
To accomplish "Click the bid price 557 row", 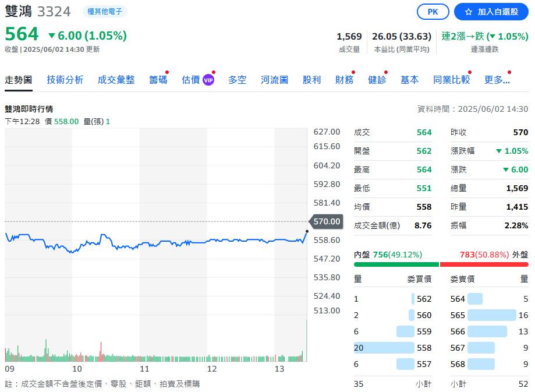I will pos(393,365).
